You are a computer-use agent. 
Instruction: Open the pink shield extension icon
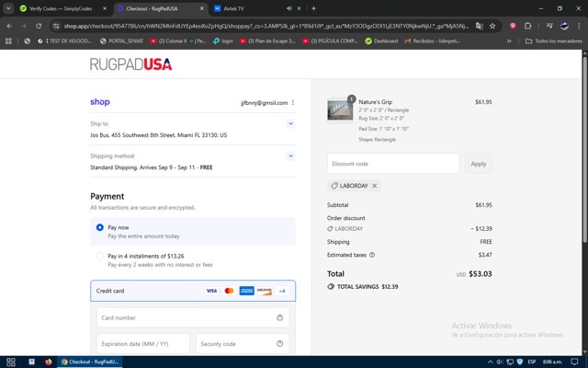(513, 26)
